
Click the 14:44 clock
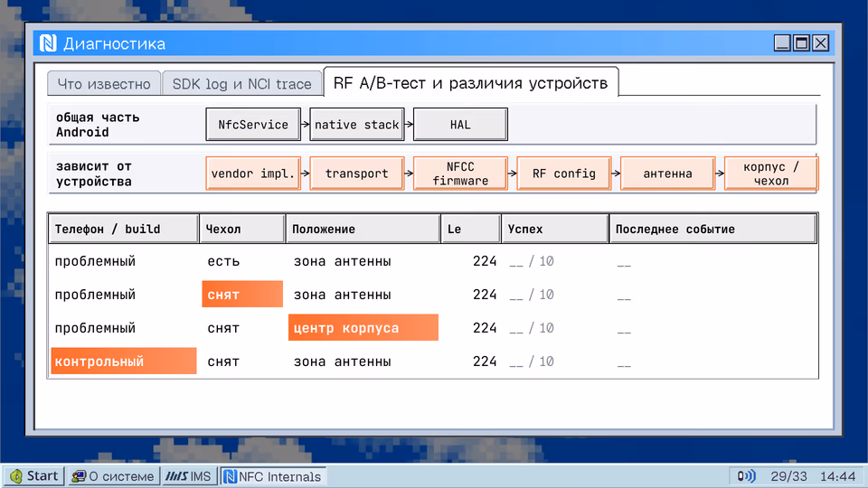click(x=837, y=476)
